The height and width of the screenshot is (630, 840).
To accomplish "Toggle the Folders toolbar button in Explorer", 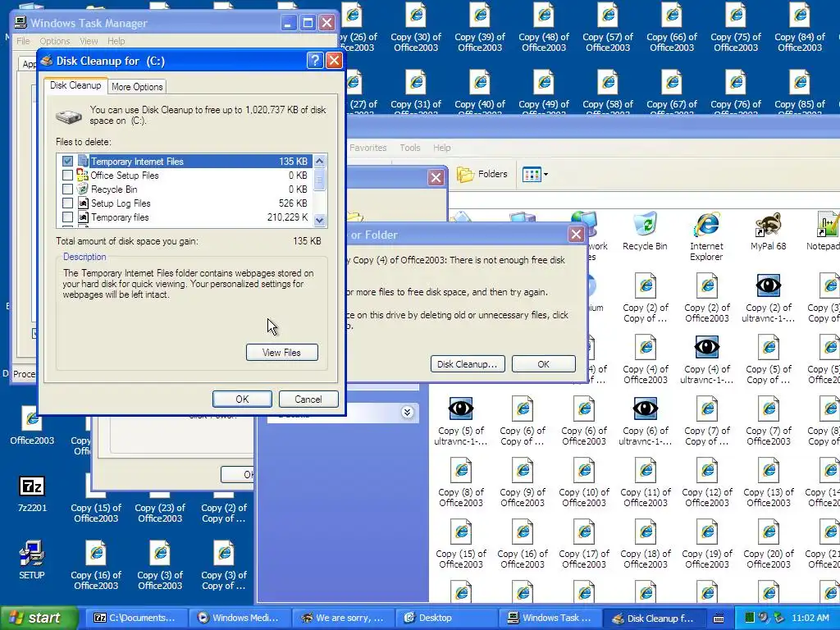I will click(x=482, y=174).
